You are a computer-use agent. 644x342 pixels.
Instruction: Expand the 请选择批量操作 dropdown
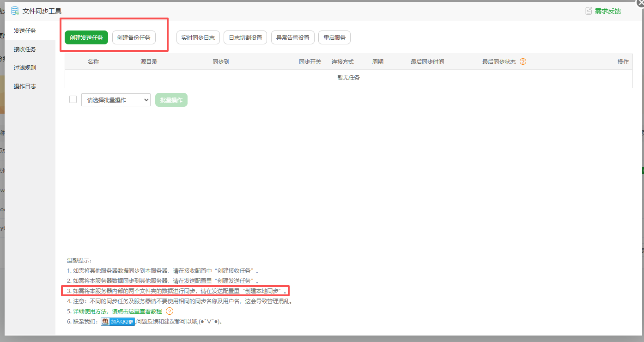tap(116, 100)
